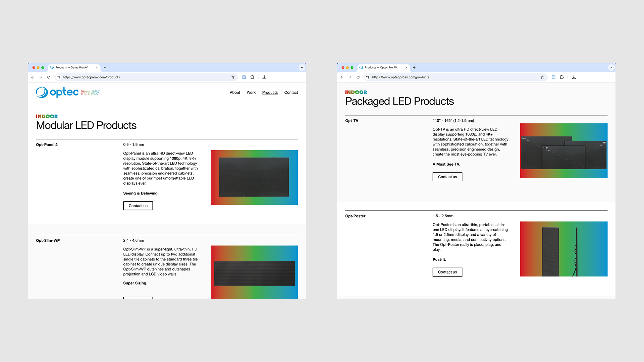The width and height of the screenshot is (644, 362).
Task: Click the forward arrow in the left browser window
Action: point(41,77)
